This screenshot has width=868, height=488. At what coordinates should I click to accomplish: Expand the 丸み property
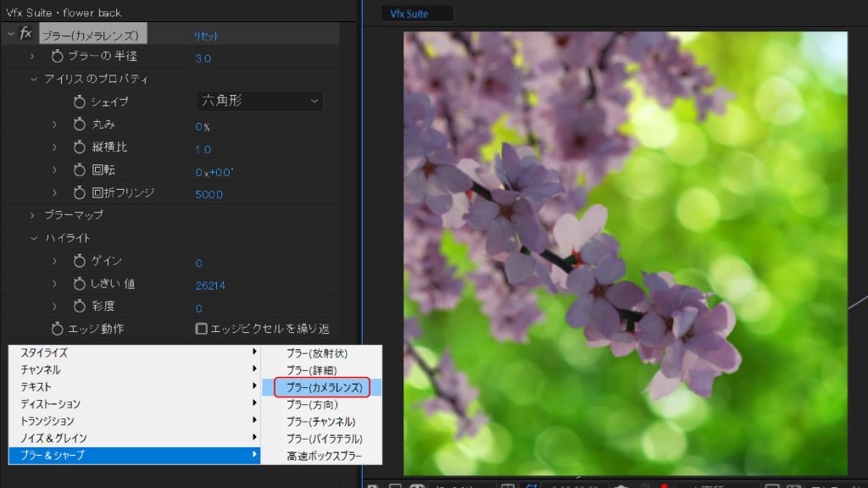coord(54,125)
